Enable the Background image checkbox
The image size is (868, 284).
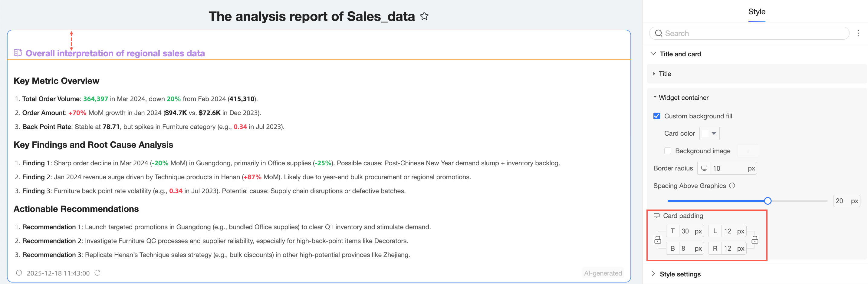pyautogui.click(x=668, y=151)
